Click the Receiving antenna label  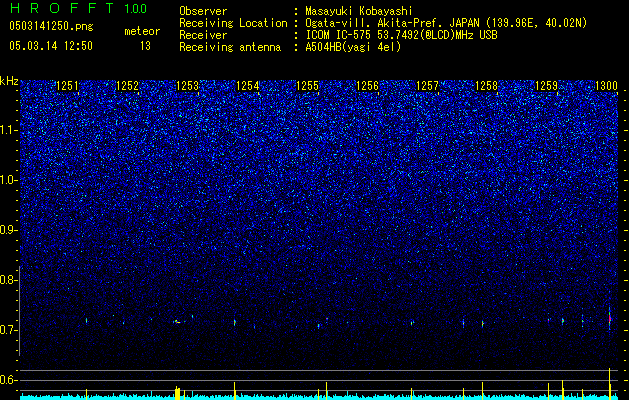point(230,47)
